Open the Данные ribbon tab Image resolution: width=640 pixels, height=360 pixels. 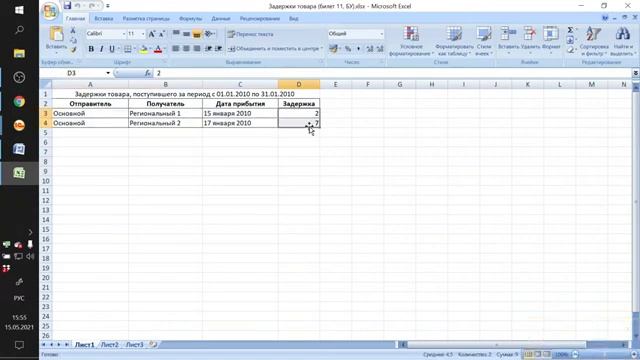tap(221, 19)
